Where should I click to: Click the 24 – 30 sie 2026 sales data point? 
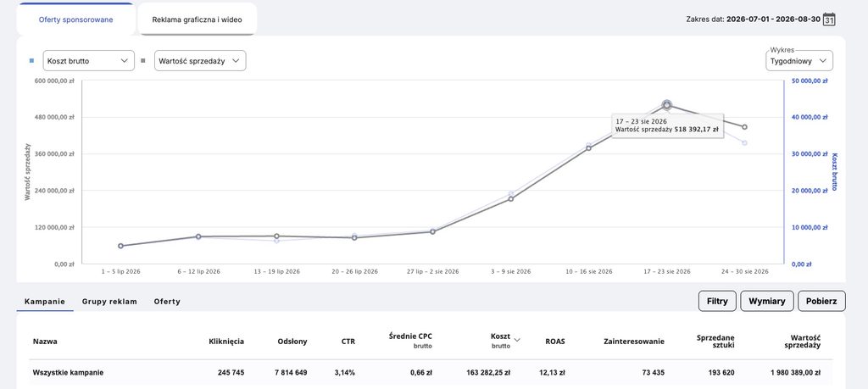[x=744, y=127]
